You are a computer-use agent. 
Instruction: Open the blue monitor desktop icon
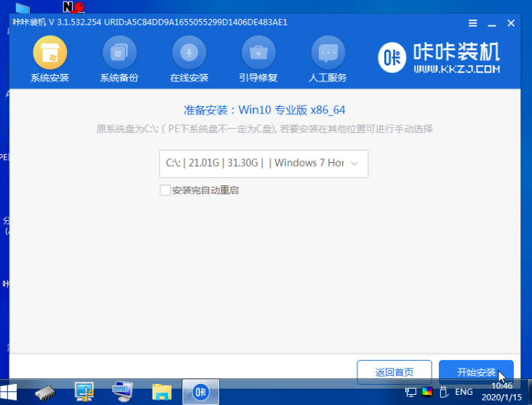(23, 7)
